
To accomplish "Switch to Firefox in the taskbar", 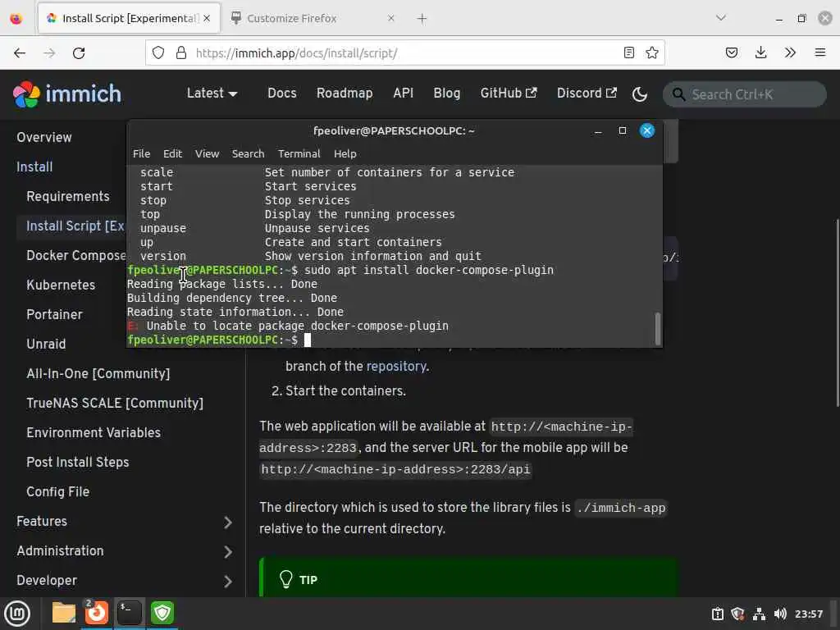I will [x=97, y=613].
